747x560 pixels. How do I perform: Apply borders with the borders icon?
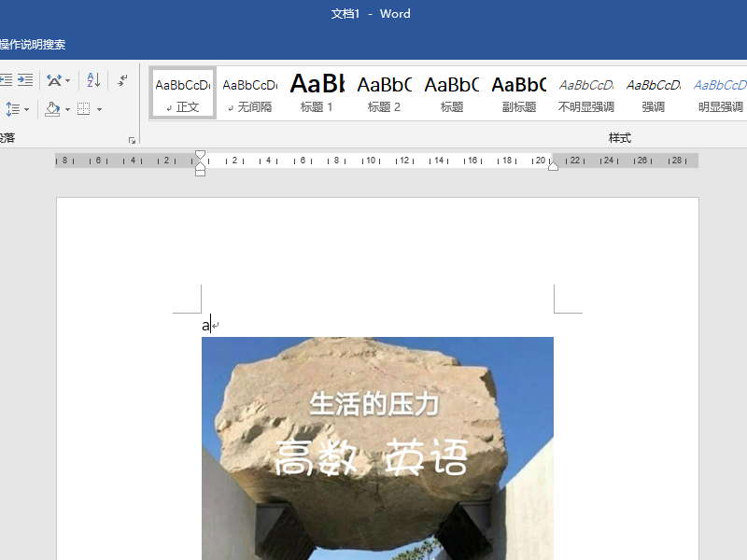tap(84, 109)
